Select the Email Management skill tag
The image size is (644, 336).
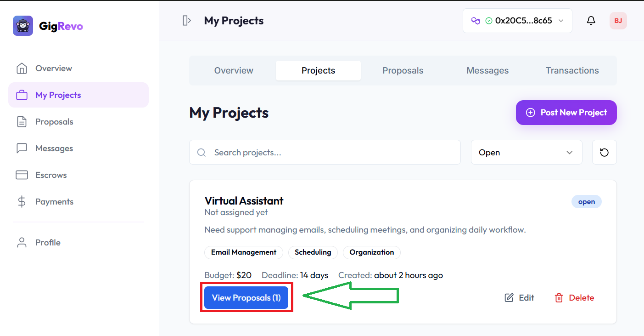pos(244,252)
